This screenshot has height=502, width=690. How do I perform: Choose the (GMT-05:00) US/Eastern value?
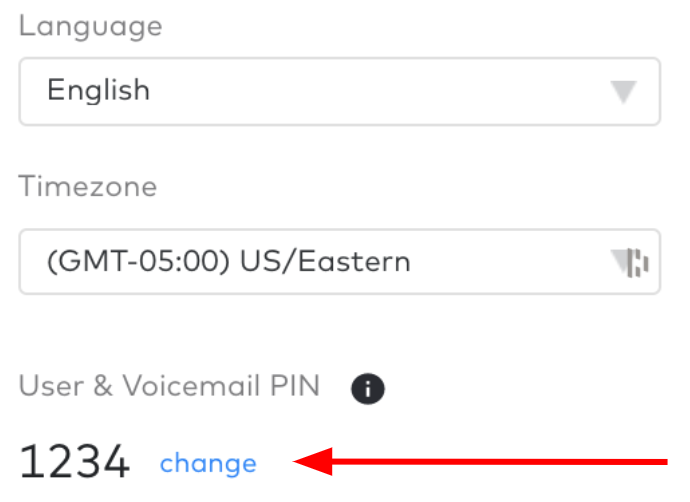pos(228,261)
